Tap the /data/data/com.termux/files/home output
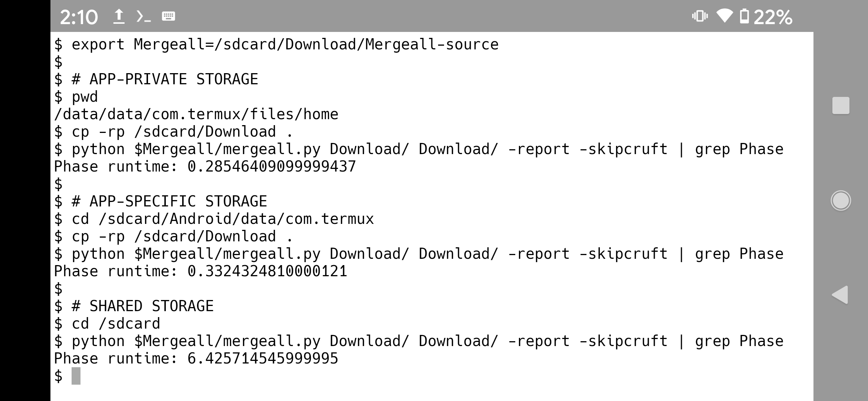 196,114
